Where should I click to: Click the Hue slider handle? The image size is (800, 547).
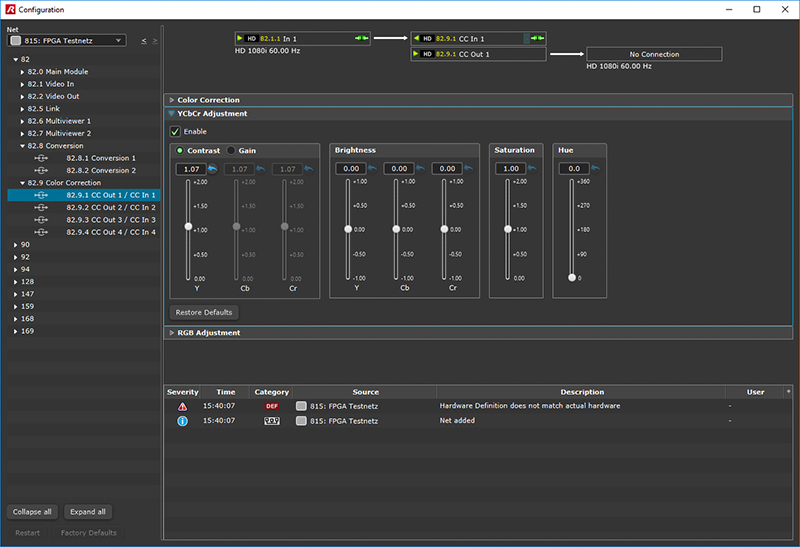(x=572, y=278)
